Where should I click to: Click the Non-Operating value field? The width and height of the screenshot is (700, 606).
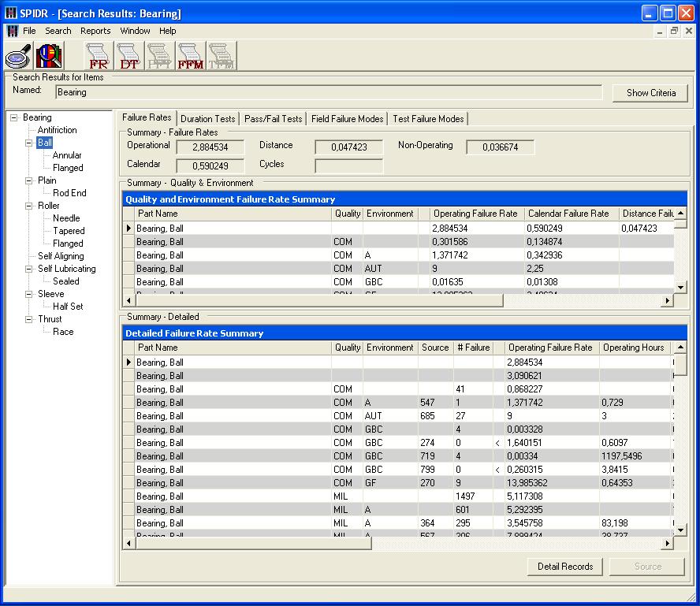500,147
